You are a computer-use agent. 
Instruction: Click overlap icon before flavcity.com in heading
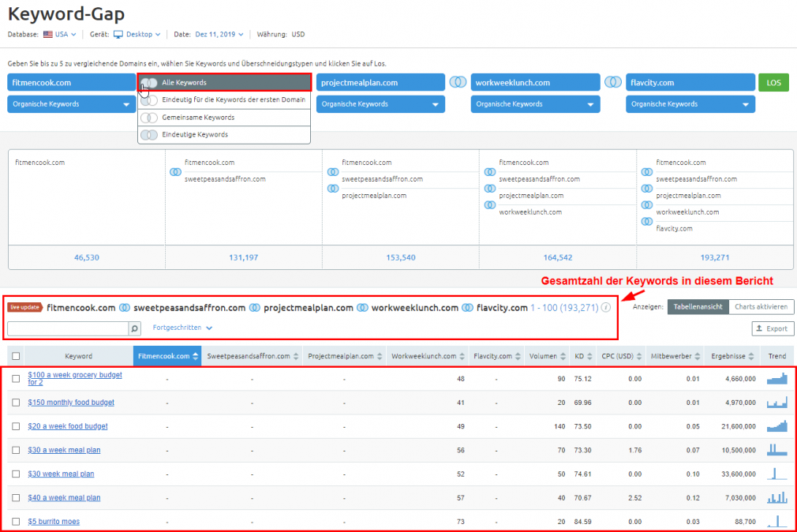[x=467, y=308]
